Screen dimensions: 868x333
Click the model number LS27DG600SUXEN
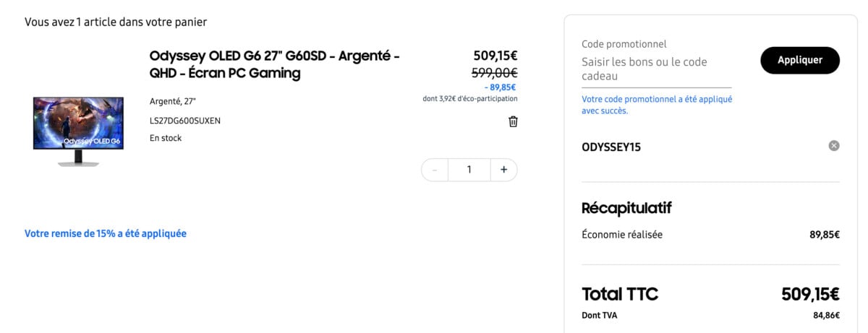pos(184,121)
